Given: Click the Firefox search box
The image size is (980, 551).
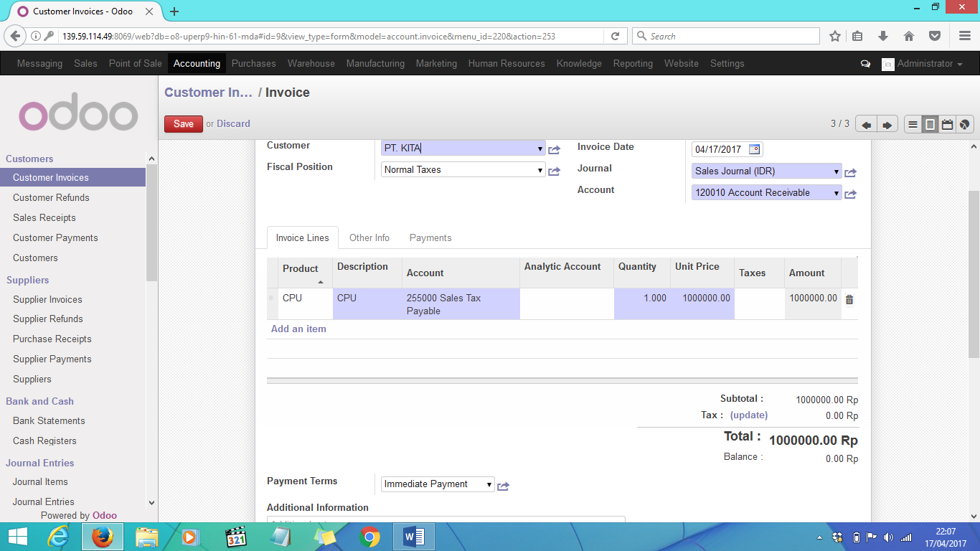Looking at the screenshot, I should pyautogui.click(x=726, y=36).
